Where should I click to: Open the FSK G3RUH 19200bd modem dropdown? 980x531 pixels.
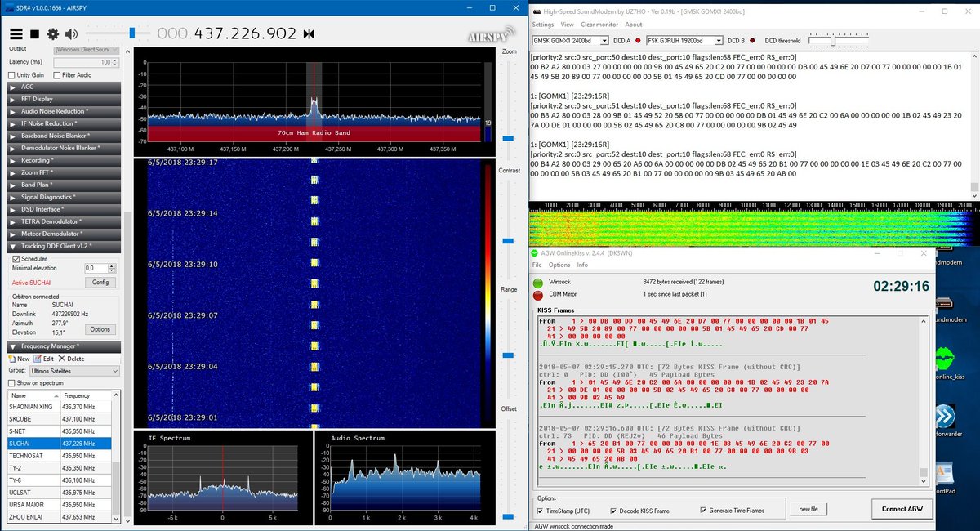[684, 40]
